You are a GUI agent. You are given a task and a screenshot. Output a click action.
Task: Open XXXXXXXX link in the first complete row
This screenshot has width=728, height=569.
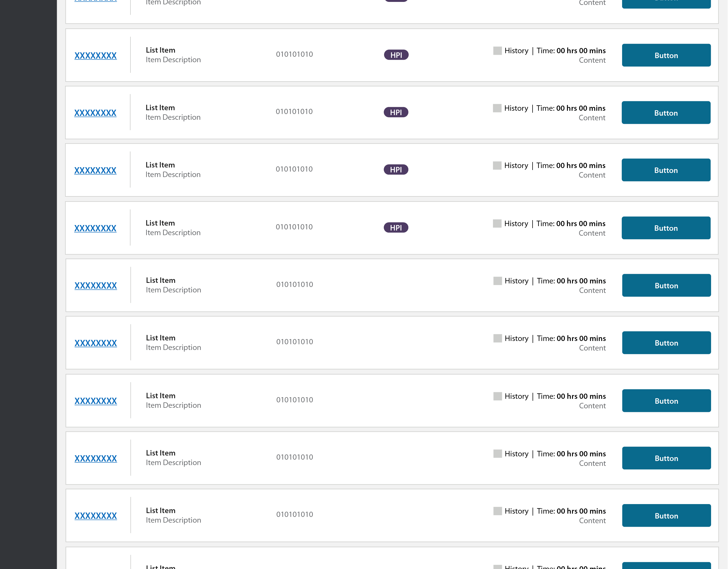(x=95, y=56)
